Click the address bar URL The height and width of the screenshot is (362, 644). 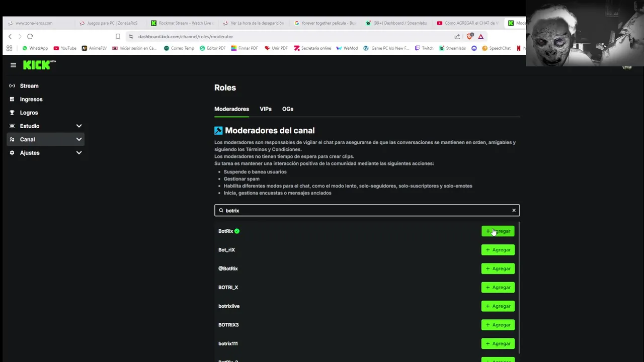click(x=186, y=37)
